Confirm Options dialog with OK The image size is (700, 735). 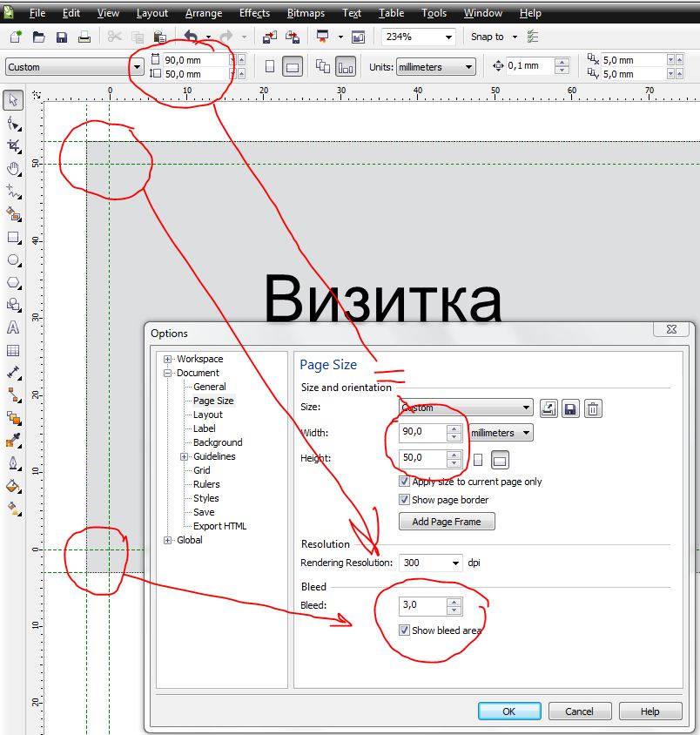point(509,711)
